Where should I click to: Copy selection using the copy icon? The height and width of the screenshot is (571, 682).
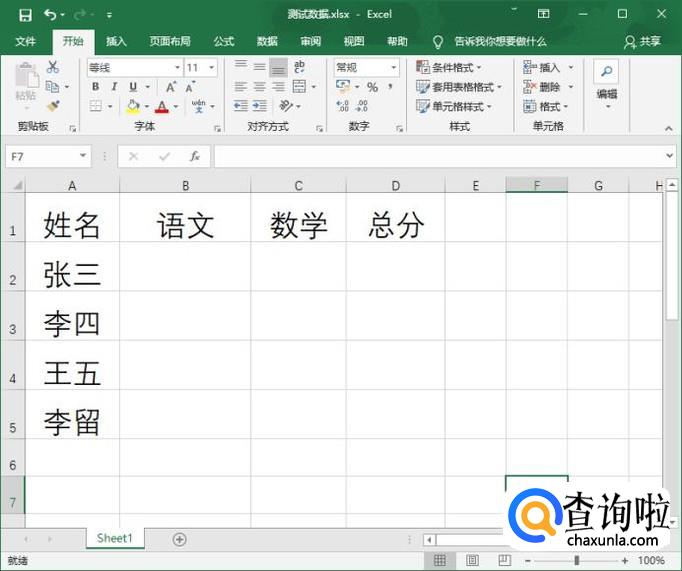tap(52, 87)
